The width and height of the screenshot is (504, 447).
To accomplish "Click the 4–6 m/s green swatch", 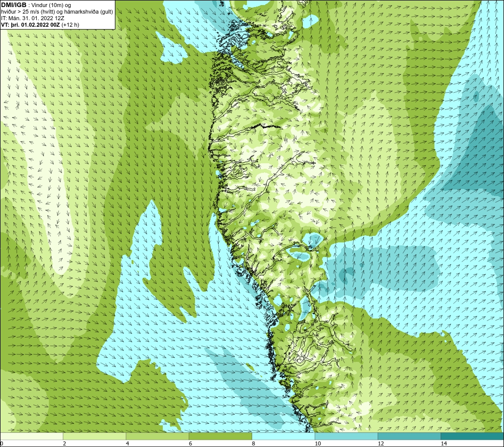I will click(157, 436).
